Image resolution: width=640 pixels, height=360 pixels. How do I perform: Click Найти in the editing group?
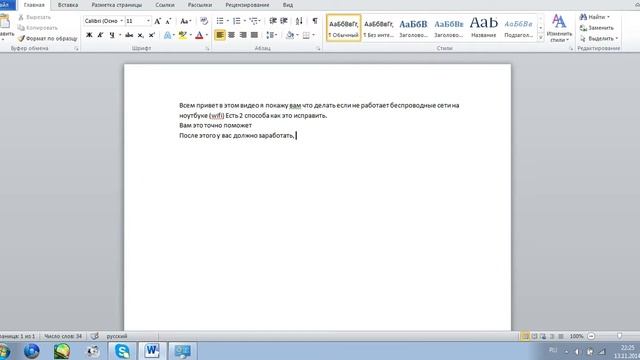click(x=595, y=17)
